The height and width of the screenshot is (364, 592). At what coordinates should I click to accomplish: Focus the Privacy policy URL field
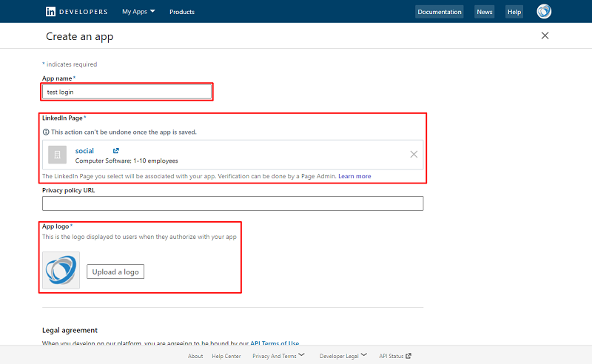[x=232, y=203]
